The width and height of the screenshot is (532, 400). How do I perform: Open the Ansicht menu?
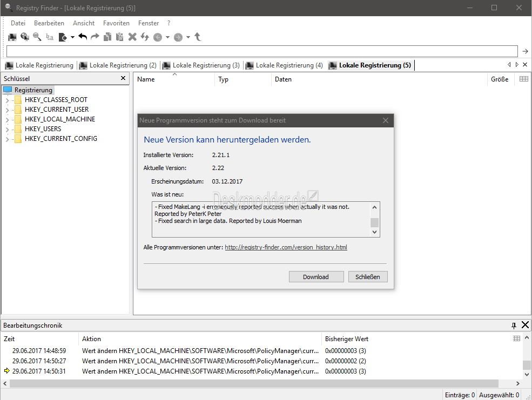pos(84,23)
